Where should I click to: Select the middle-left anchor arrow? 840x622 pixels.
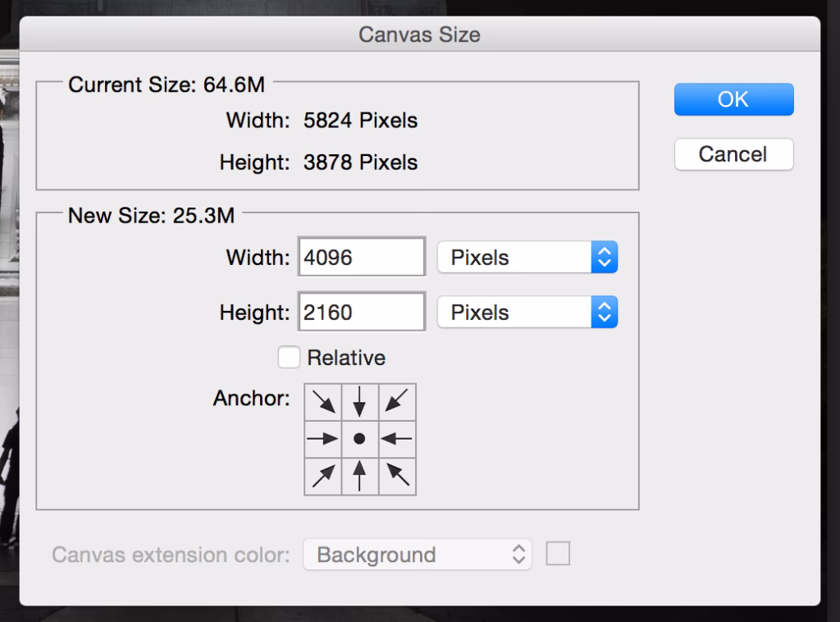[323, 439]
